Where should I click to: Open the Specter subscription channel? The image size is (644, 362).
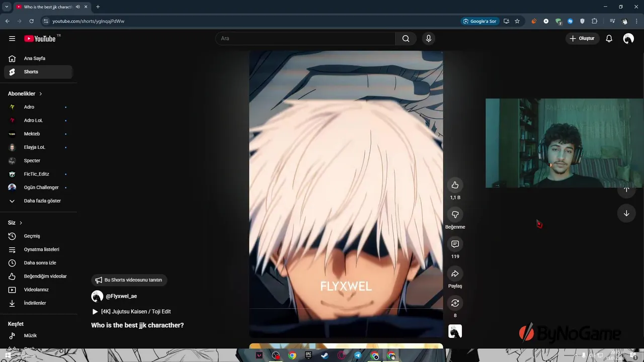tap(38, 161)
